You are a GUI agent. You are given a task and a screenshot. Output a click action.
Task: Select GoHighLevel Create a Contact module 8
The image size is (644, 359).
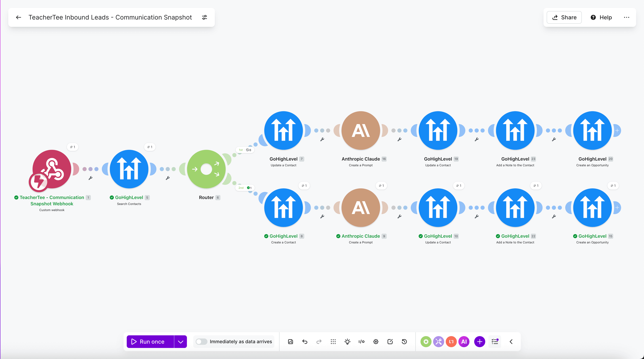tap(284, 208)
